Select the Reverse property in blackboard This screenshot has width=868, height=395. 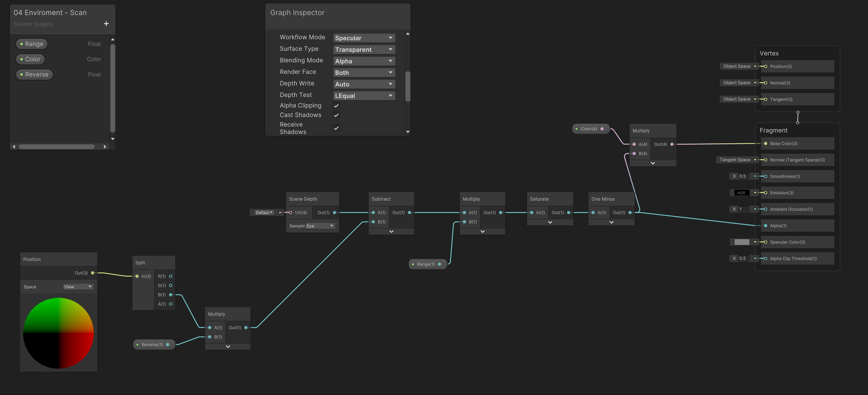point(34,75)
